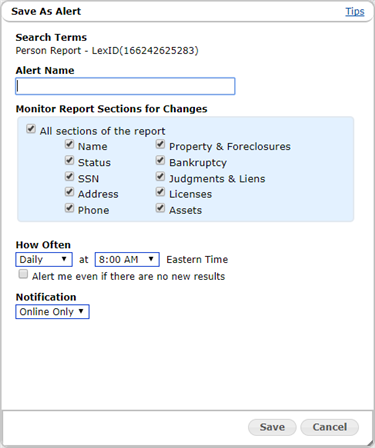375x448 pixels.
Task: Toggle the Name section checkbox
Action: point(69,144)
